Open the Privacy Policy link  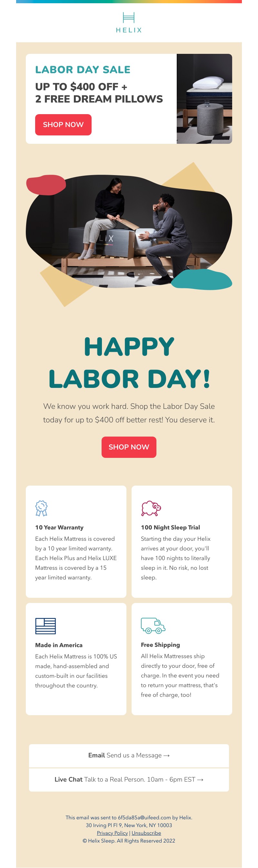pos(112,833)
